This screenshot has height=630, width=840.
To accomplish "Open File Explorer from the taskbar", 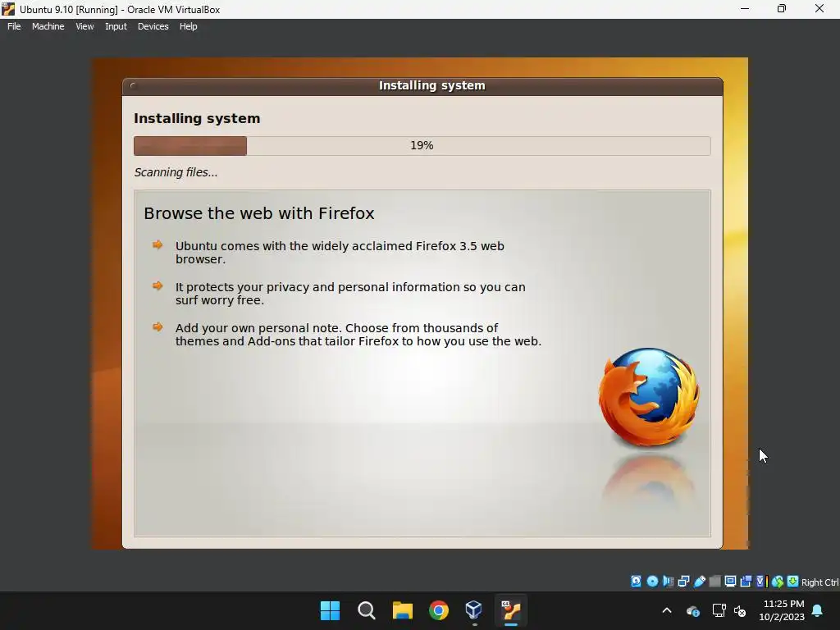I will pyautogui.click(x=402, y=610).
